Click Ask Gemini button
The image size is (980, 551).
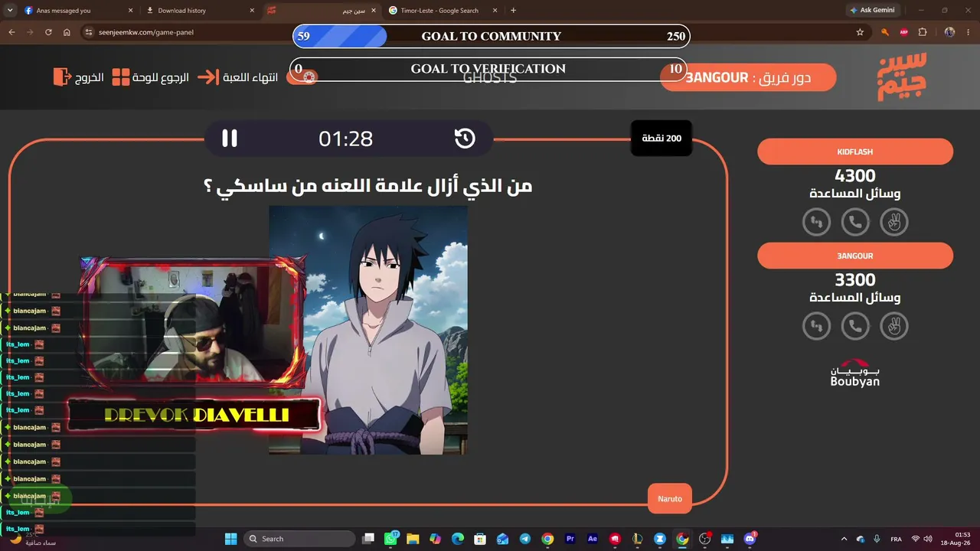pyautogui.click(x=871, y=11)
